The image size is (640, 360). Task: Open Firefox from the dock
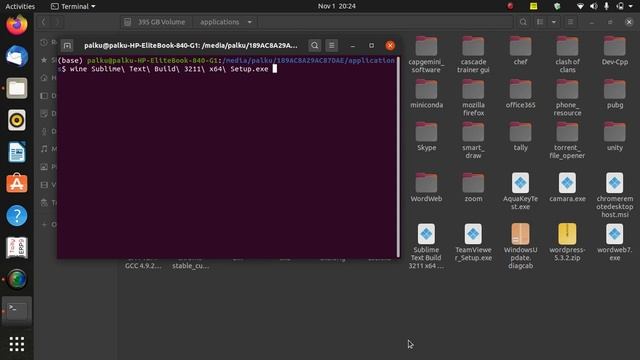pyautogui.click(x=17, y=24)
